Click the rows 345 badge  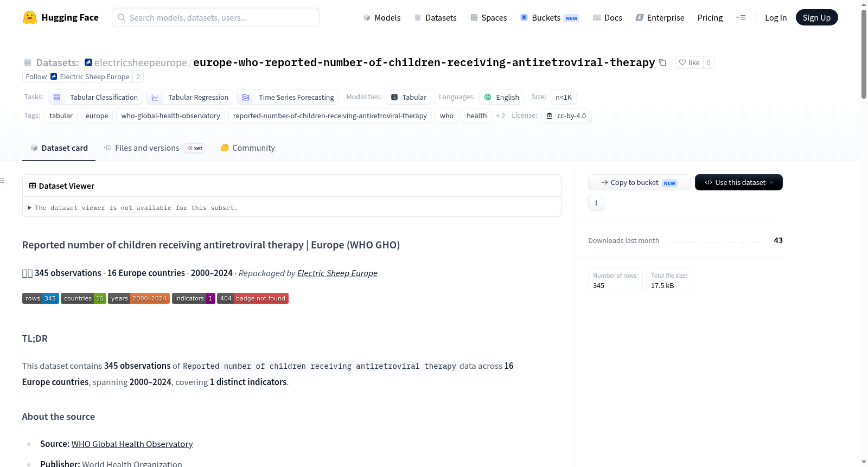[41, 298]
